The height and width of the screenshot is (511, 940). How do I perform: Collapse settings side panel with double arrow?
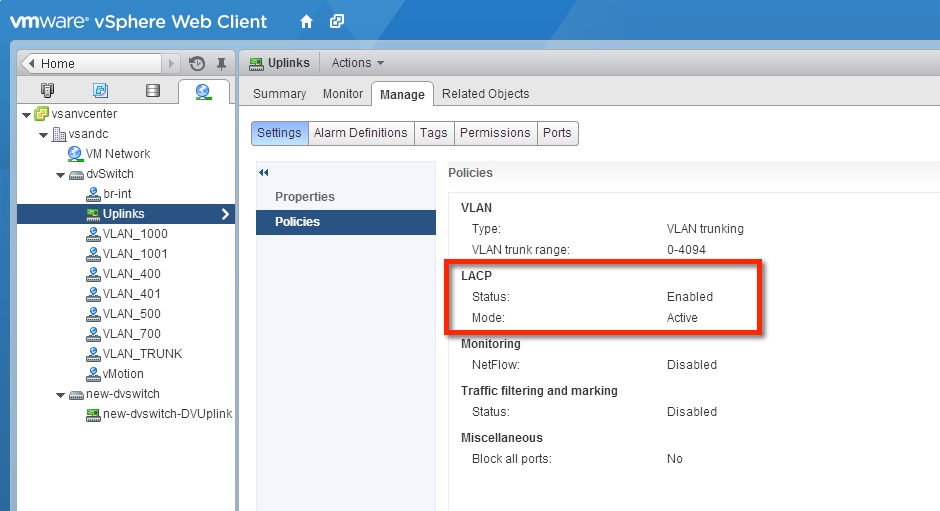(x=264, y=173)
